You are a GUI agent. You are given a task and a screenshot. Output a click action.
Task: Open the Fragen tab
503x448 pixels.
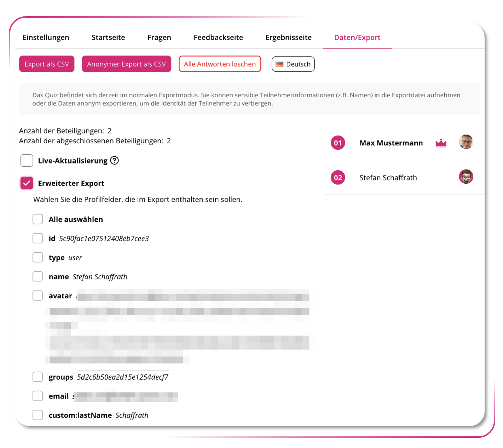point(159,38)
